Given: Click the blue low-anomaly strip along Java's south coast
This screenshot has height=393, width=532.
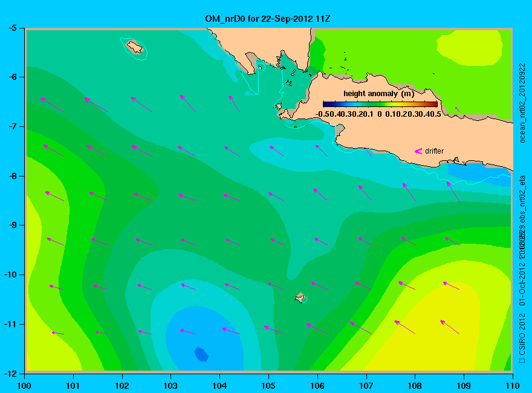Looking at the screenshot, I should pos(478,174).
